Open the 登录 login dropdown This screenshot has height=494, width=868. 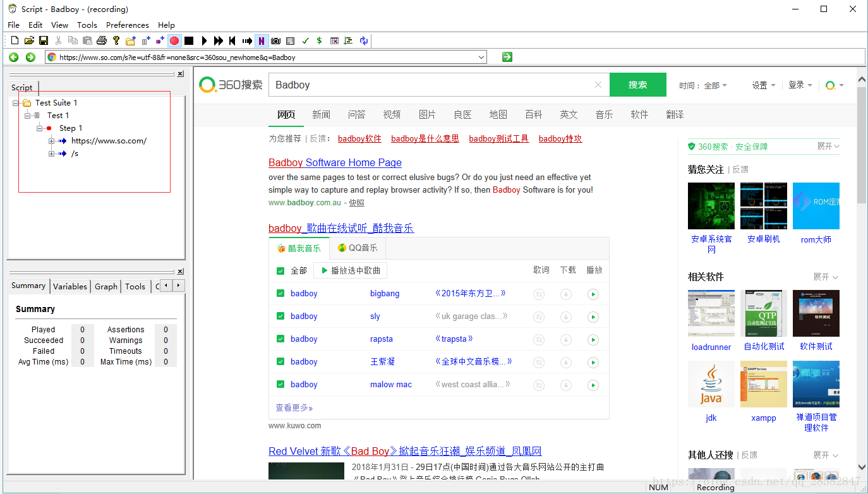click(800, 85)
